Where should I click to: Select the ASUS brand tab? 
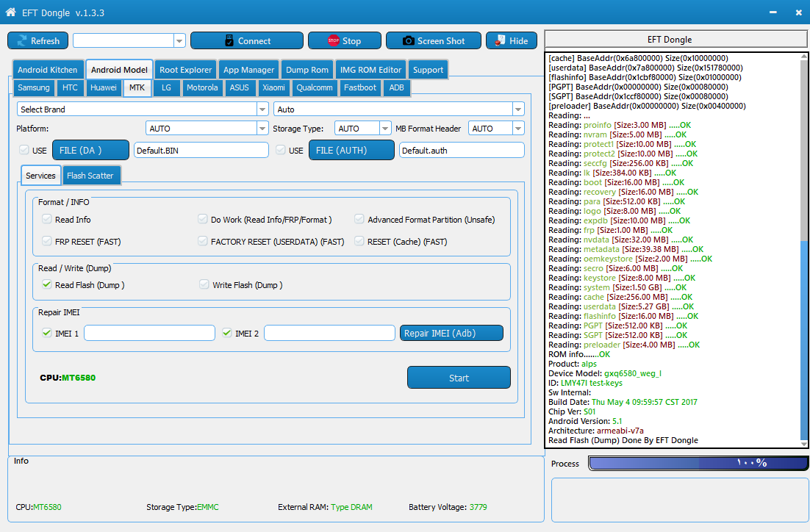pyautogui.click(x=239, y=87)
